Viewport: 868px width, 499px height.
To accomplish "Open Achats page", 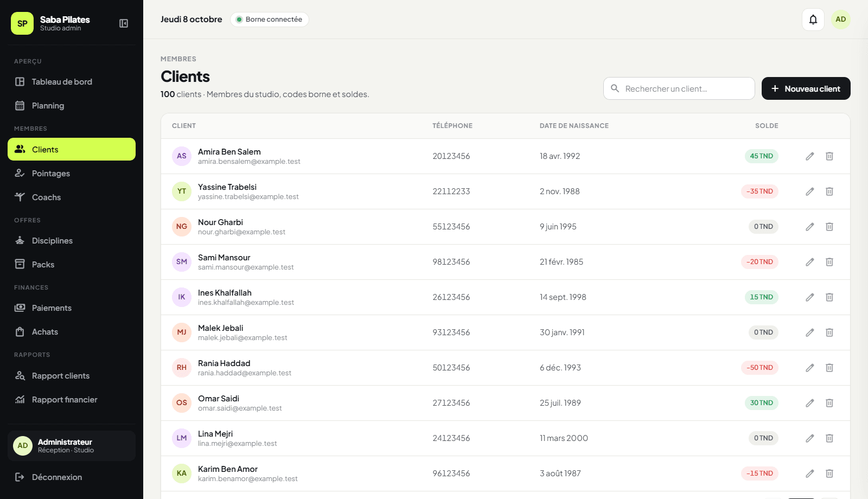I will [x=72, y=332].
